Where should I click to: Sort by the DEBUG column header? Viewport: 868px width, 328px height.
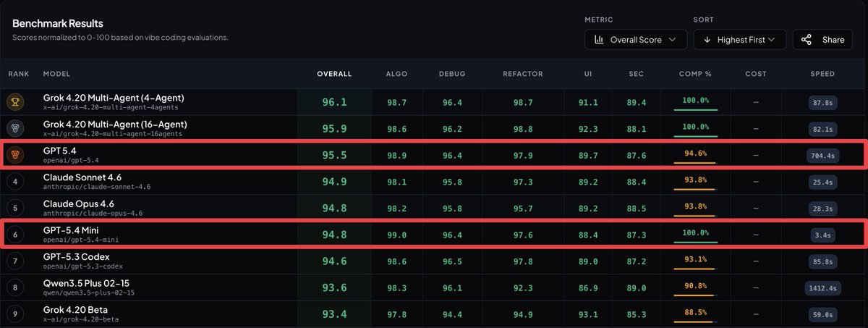[x=451, y=74]
